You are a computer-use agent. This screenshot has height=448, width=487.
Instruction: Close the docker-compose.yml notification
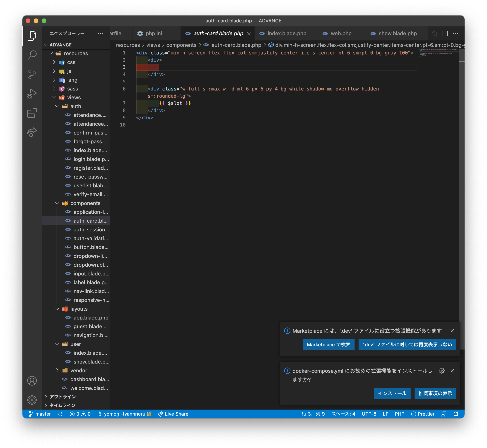tap(452, 371)
